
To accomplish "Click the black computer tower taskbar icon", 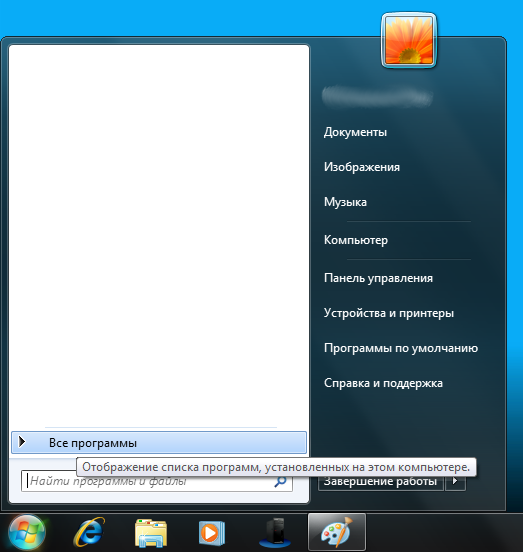I will coord(275,532).
